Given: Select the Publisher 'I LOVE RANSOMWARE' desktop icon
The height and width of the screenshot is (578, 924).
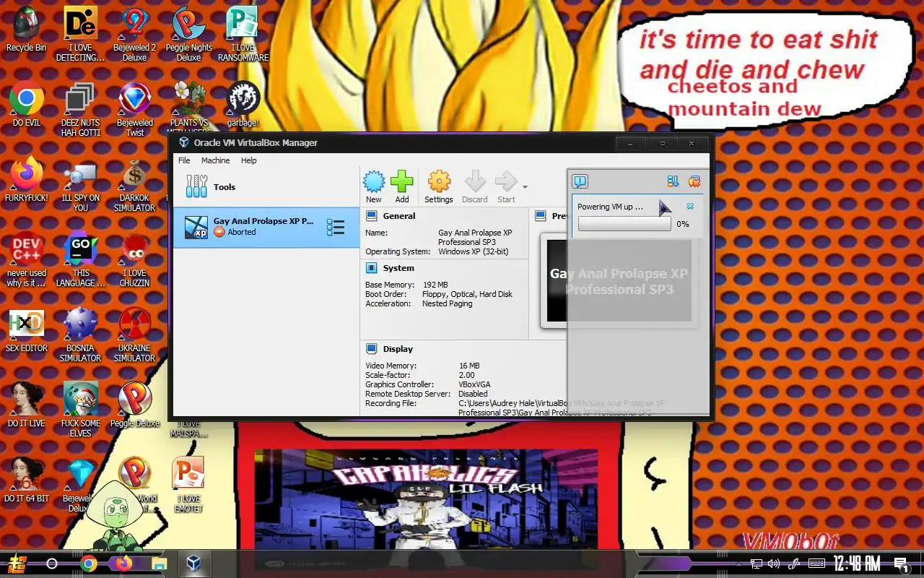Looking at the screenshot, I should [243, 35].
